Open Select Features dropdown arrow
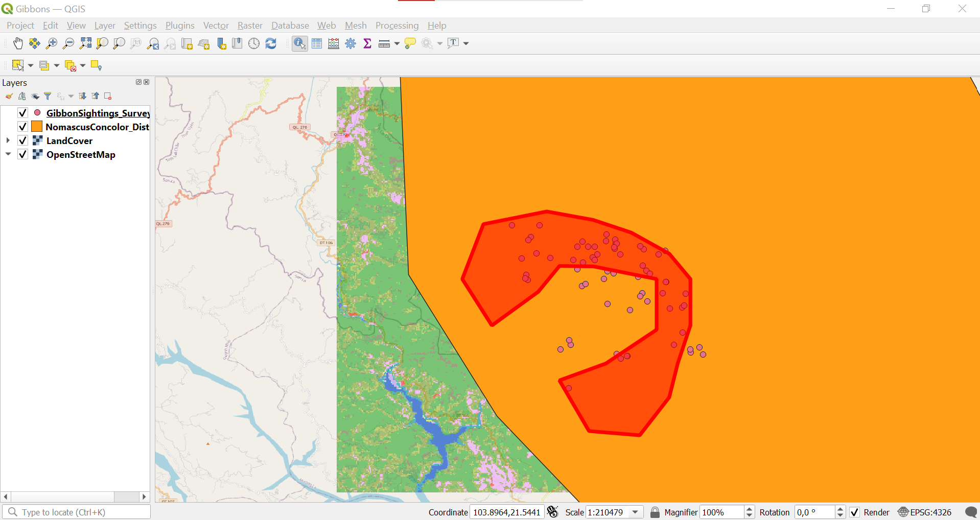The height and width of the screenshot is (520, 980). pyautogui.click(x=31, y=65)
